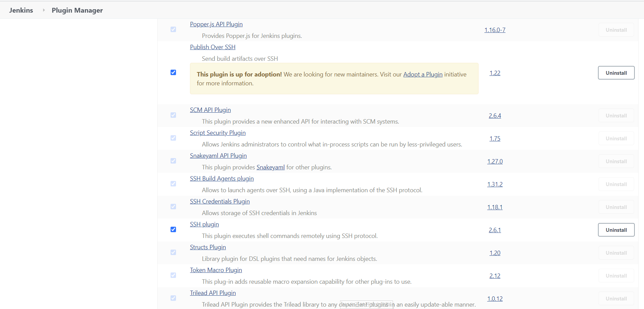Select 'Provides Popper.js for Jenkins plugins.' text

(x=252, y=36)
